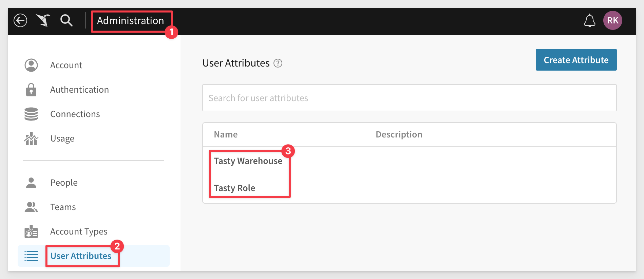The height and width of the screenshot is (279, 644).
Task: Click the Connections database icon
Action: click(x=31, y=114)
